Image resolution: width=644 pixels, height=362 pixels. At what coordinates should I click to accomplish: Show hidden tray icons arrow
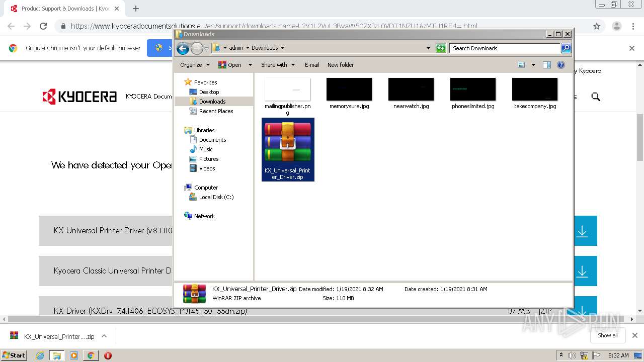click(x=561, y=355)
